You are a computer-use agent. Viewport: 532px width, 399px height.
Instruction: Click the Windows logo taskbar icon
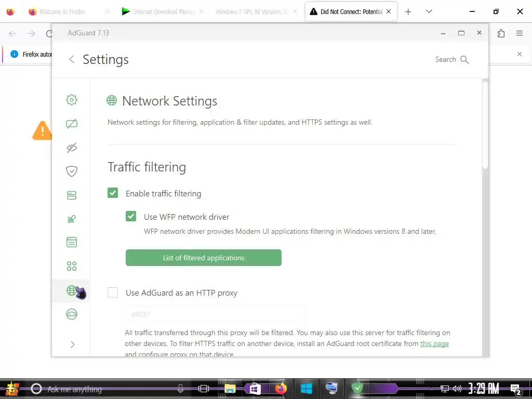(306, 389)
